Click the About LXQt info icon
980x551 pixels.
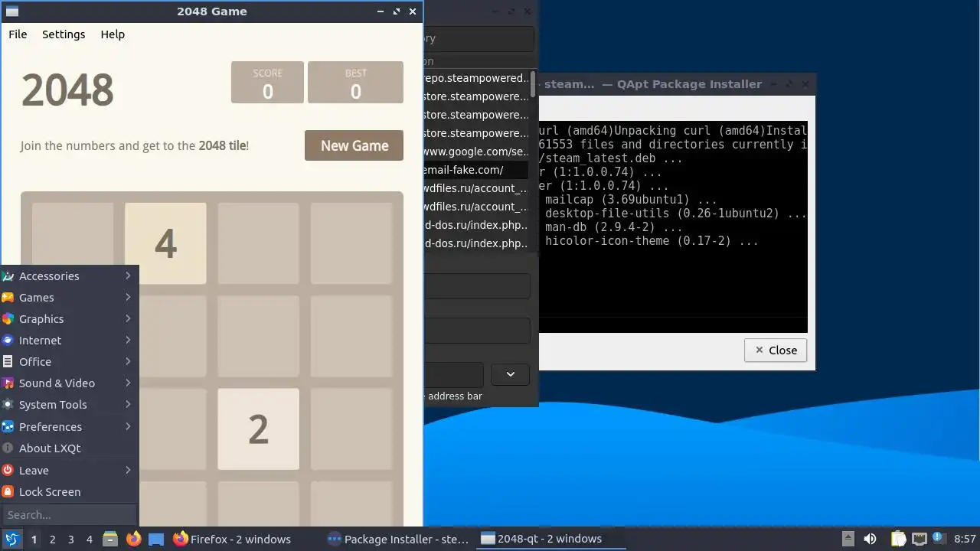coord(8,448)
